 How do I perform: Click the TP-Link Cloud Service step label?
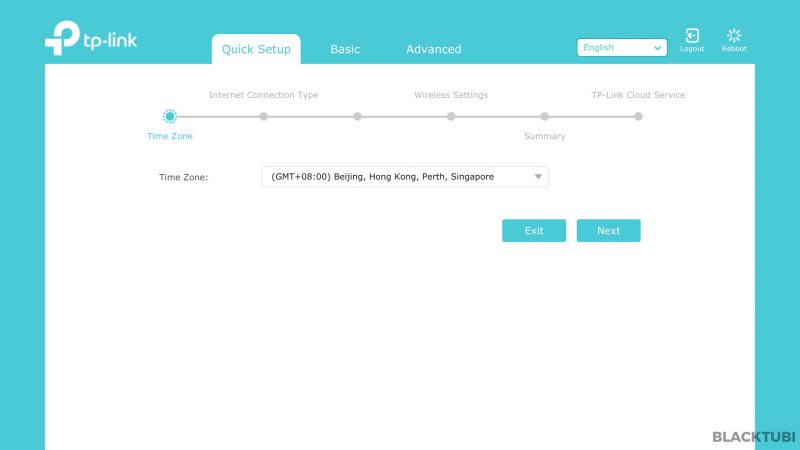(x=638, y=95)
